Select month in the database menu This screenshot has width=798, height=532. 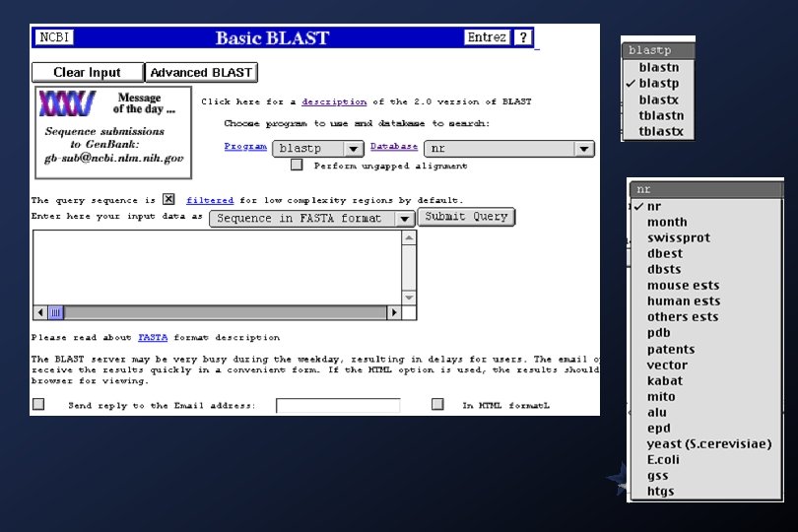705,222
